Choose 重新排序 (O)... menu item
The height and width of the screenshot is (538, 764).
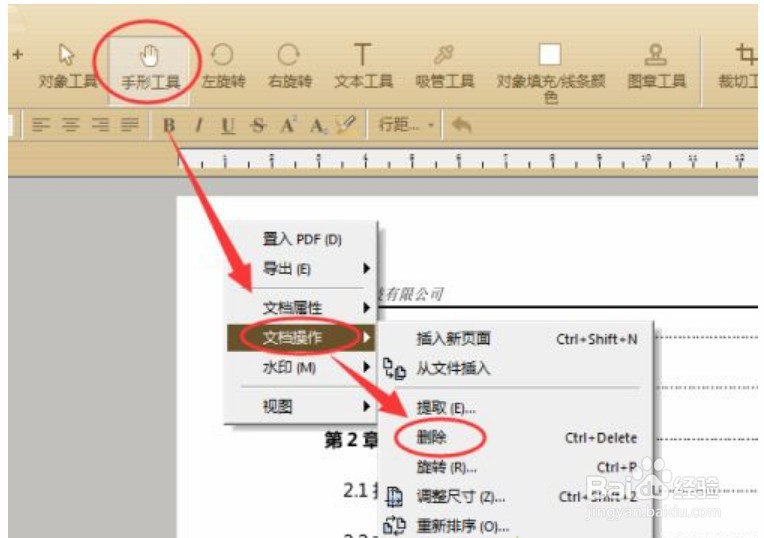516,526
